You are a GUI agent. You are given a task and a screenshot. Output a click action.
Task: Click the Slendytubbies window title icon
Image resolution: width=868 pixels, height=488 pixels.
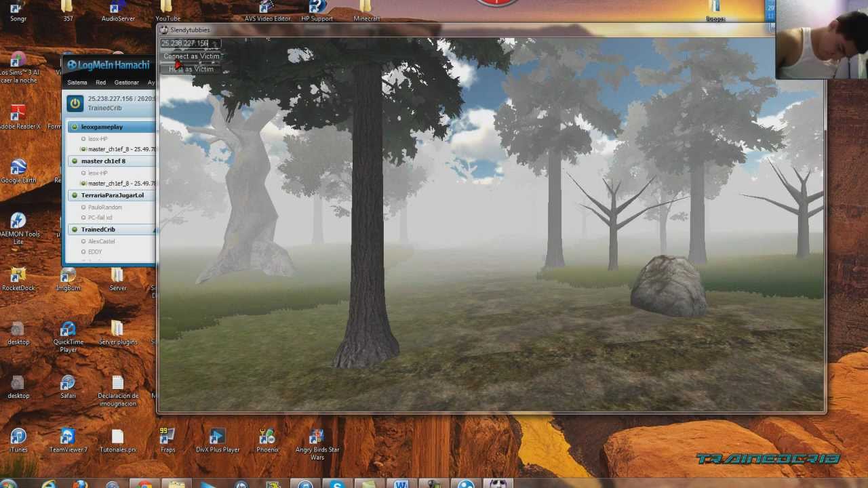pos(163,30)
